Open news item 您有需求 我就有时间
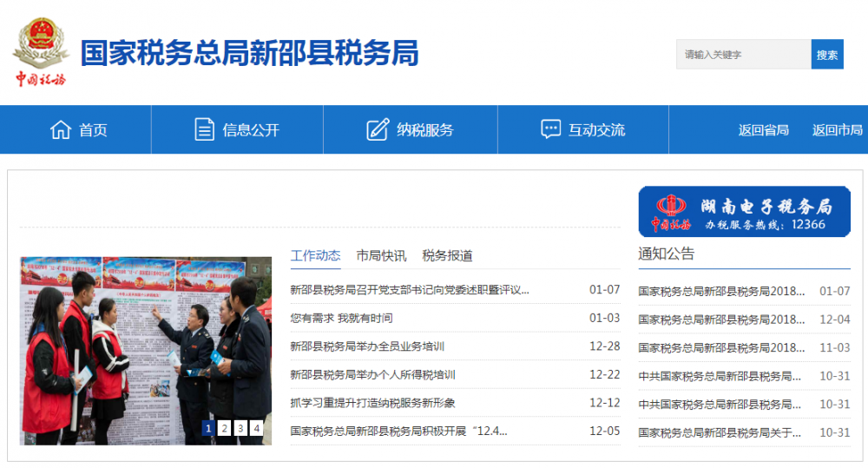The image size is (868, 468). pyautogui.click(x=341, y=318)
